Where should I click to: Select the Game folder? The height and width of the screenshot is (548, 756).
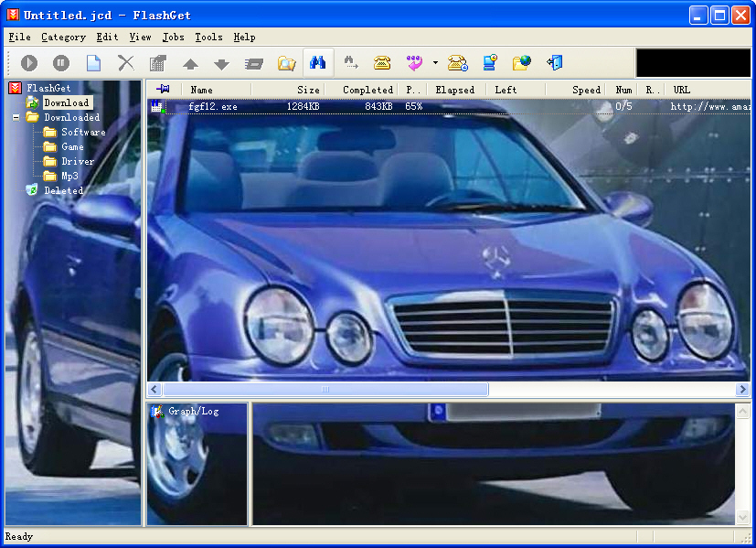click(x=72, y=146)
